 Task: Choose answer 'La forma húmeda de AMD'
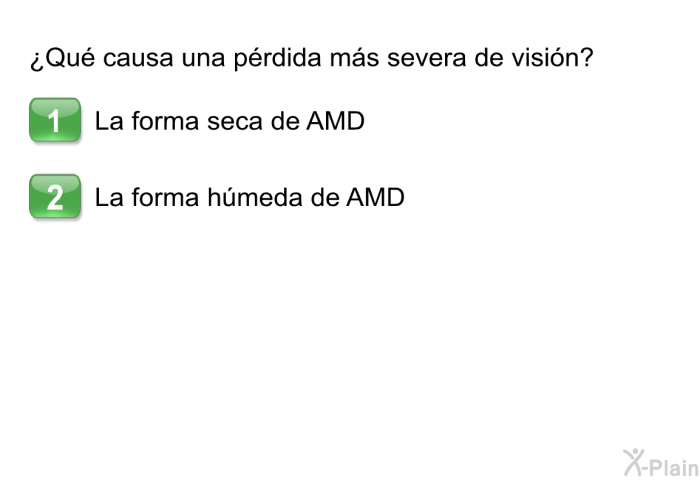click(x=250, y=197)
